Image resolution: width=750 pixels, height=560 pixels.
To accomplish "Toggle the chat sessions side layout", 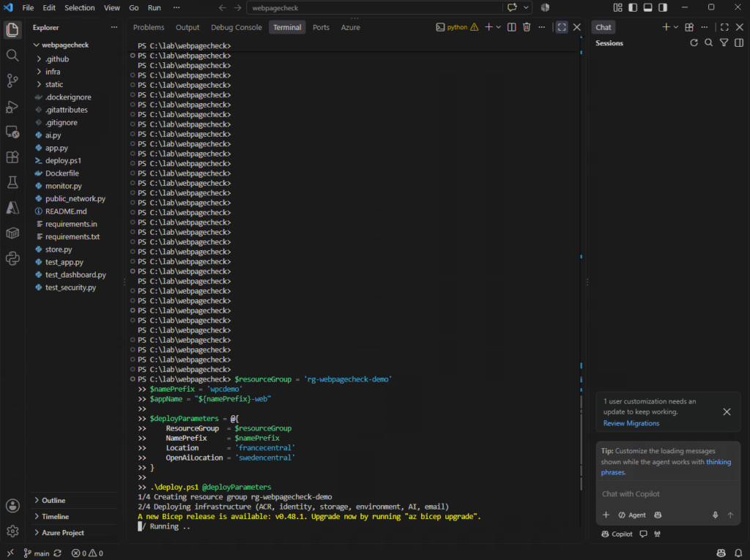I will [x=738, y=43].
